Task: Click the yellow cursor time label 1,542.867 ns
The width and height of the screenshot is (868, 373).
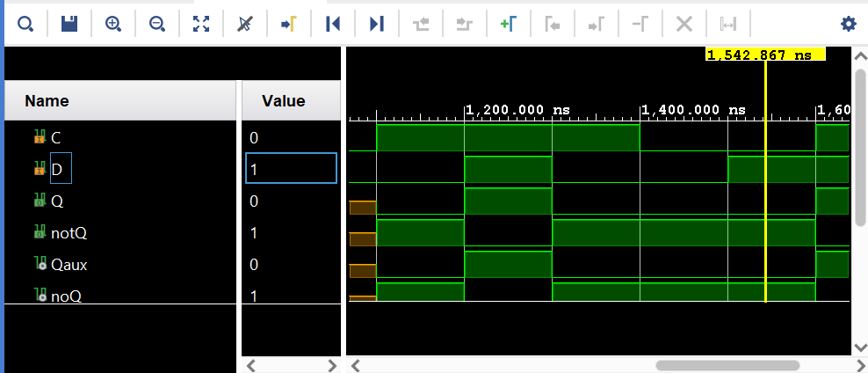Action: coord(765,55)
